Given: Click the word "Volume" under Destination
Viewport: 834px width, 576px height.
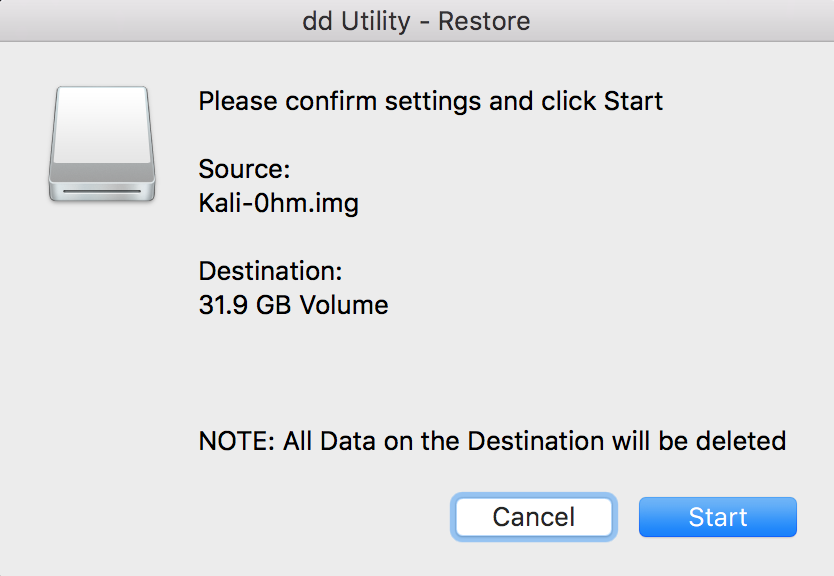Looking at the screenshot, I should (x=344, y=305).
